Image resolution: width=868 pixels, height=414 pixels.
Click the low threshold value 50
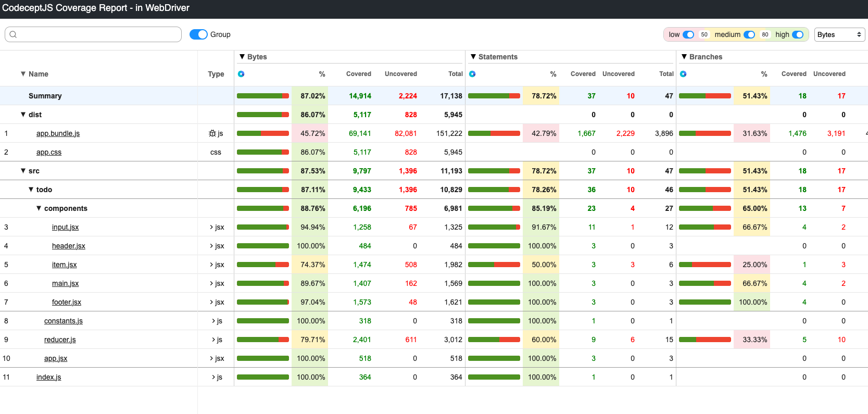pyautogui.click(x=705, y=34)
